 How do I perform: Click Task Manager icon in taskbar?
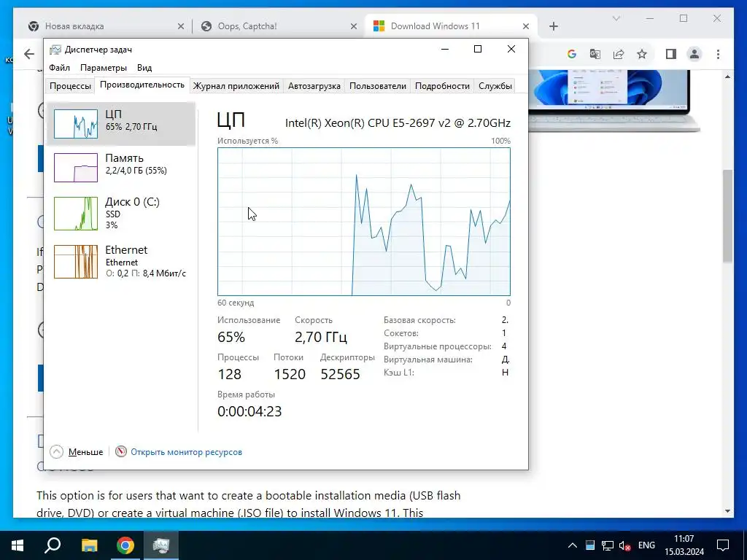point(161,545)
